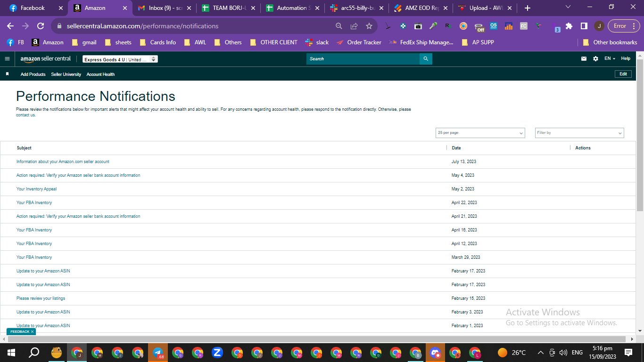Open the Discord taskbar icon
644x362 pixels.
coord(435,353)
